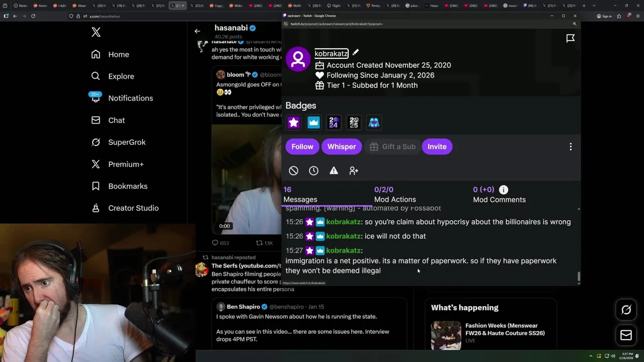644x362 pixels.
Task: Click the Whisper button
Action: 342,146
